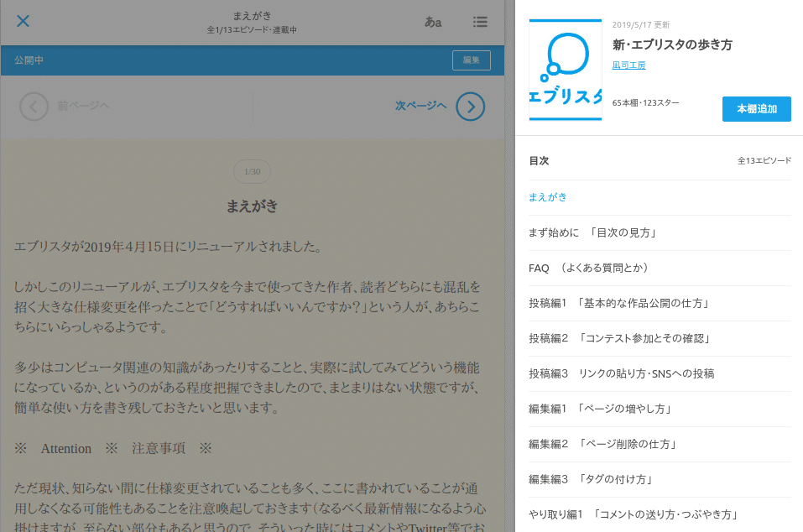Click the 2019/5/17 更新 date text
Screen dimensions: 803x532
click(x=641, y=24)
